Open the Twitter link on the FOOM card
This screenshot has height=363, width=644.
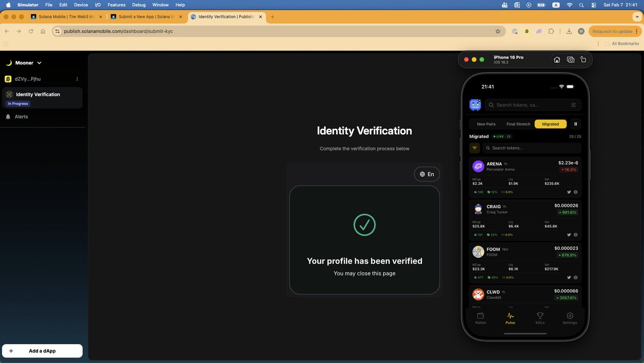coord(569,278)
